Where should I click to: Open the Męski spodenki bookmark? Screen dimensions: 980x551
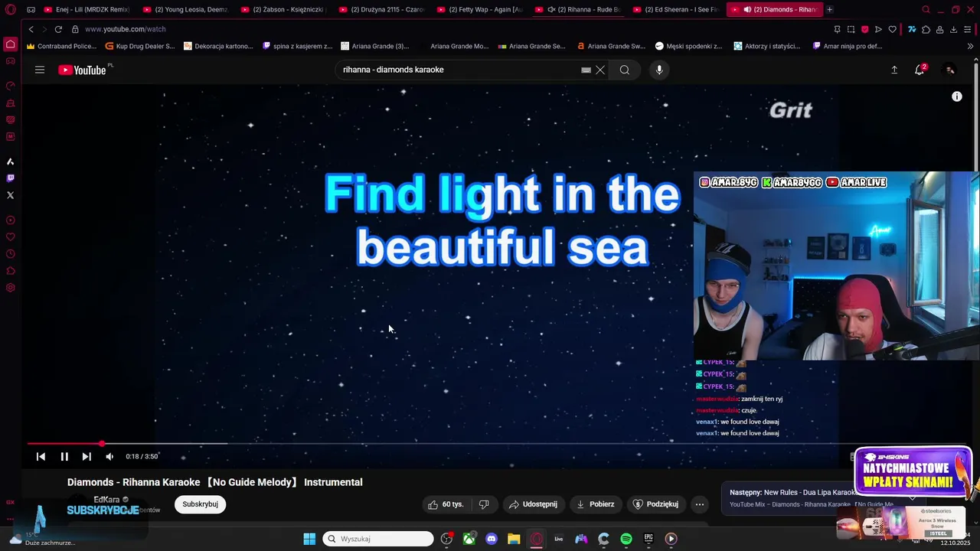coord(688,46)
